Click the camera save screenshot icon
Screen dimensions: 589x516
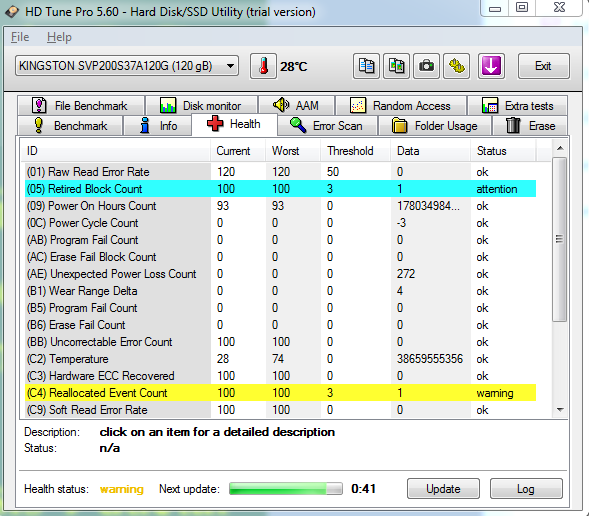point(426,66)
